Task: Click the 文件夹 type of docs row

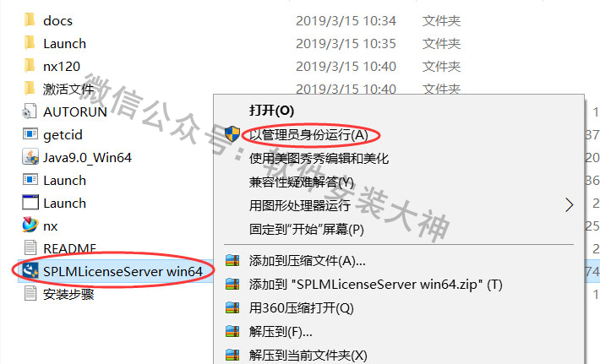Action: [x=442, y=20]
